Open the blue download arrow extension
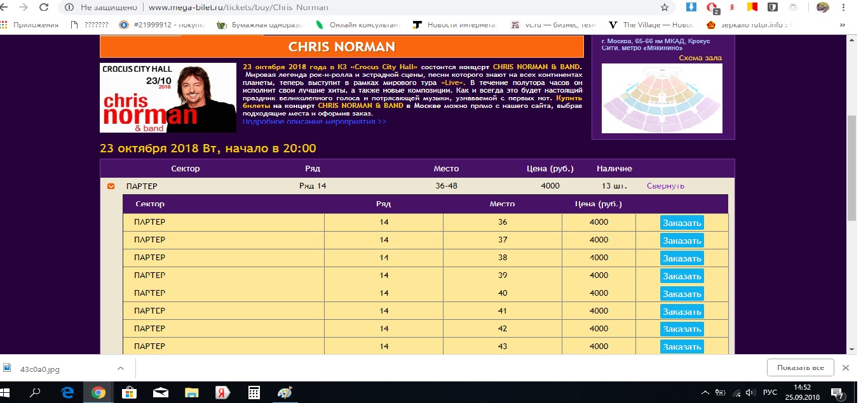Viewport: 868px width, 403px height. [x=691, y=8]
